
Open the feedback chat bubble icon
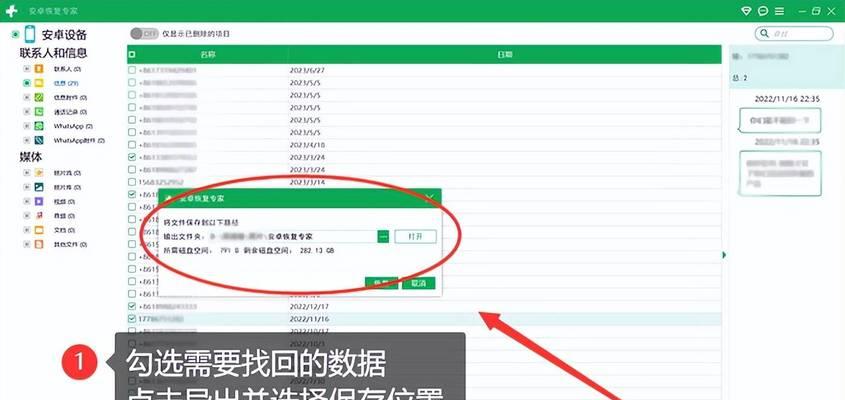(x=763, y=11)
